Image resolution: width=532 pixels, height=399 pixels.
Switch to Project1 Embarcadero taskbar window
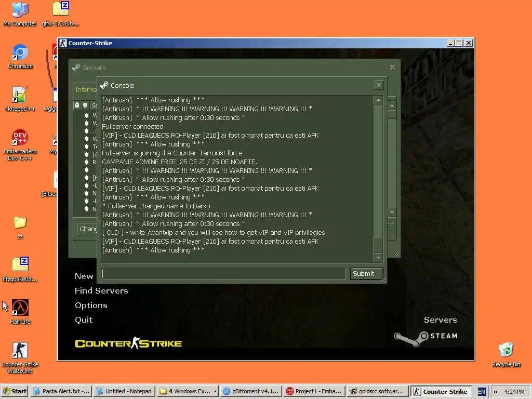tap(314, 391)
